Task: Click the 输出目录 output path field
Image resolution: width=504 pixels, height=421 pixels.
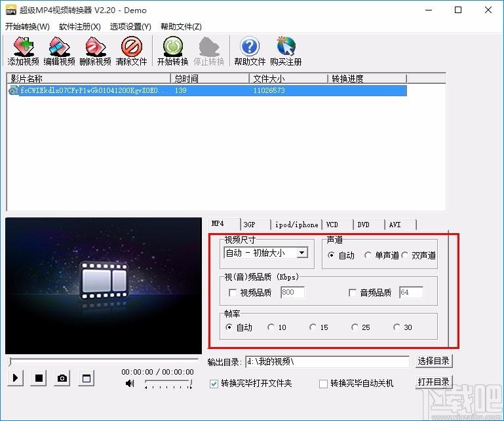Action: 327,361
